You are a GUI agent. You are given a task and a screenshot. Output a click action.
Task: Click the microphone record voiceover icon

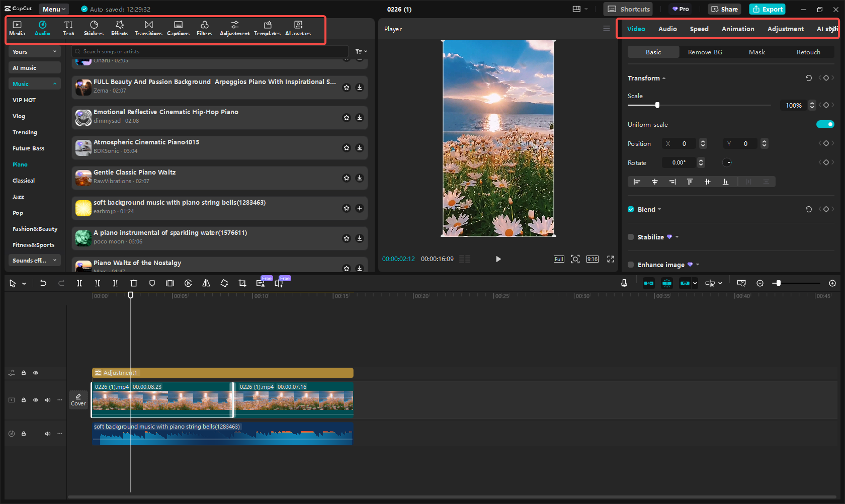[624, 283]
